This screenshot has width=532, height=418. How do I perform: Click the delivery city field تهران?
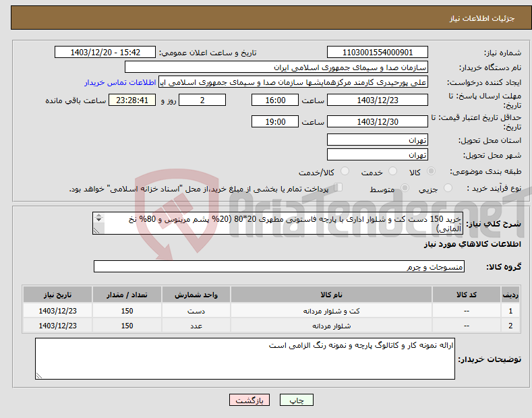pos(378,154)
